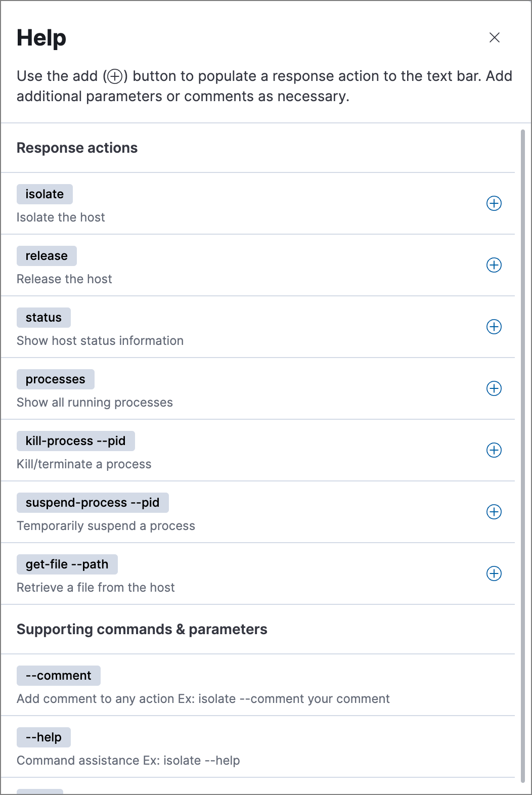
Task: Click the Supporting commands & parameters heading
Action: (142, 629)
